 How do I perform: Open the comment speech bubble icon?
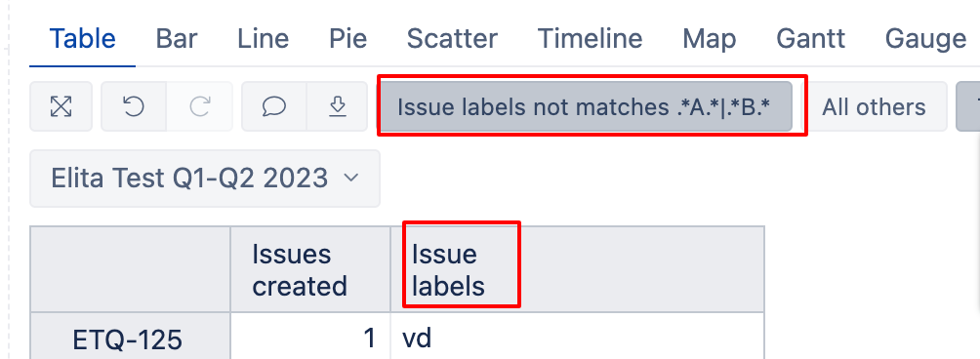tap(274, 106)
